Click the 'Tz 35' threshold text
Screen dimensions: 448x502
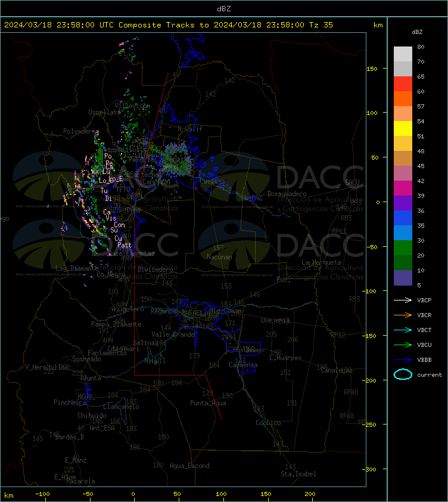click(321, 24)
